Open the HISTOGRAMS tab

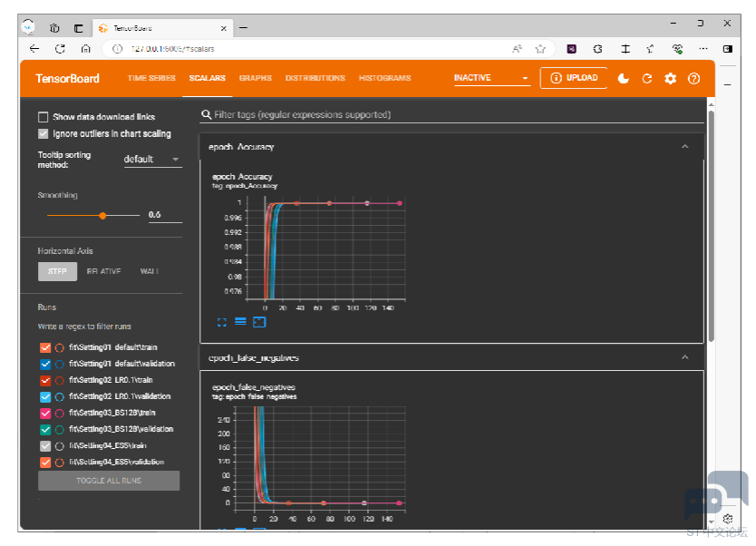384,78
